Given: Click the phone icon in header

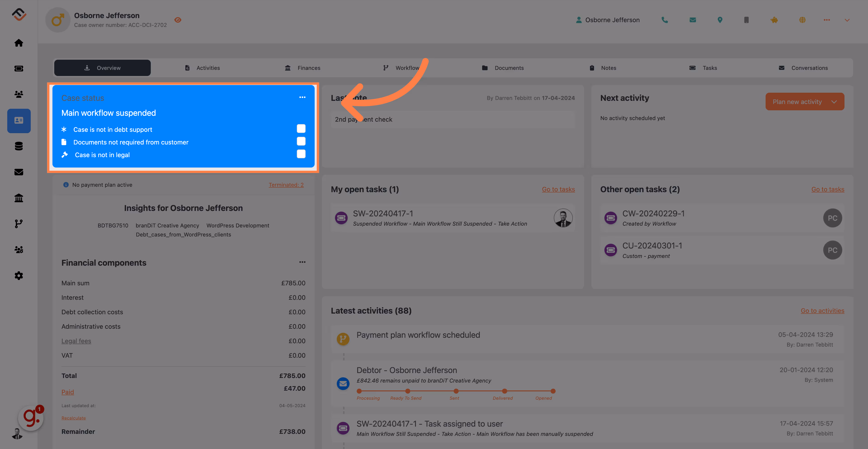Looking at the screenshot, I should coord(665,20).
